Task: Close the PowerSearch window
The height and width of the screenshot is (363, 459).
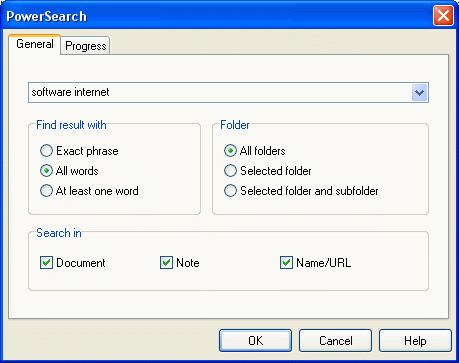Action: coord(443,16)
